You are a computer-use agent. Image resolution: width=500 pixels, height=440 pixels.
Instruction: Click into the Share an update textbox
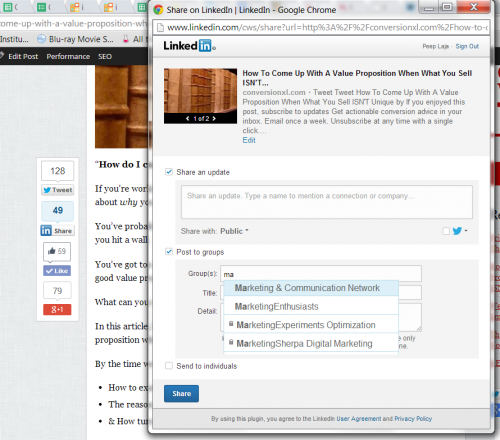[x=327, y=202]
